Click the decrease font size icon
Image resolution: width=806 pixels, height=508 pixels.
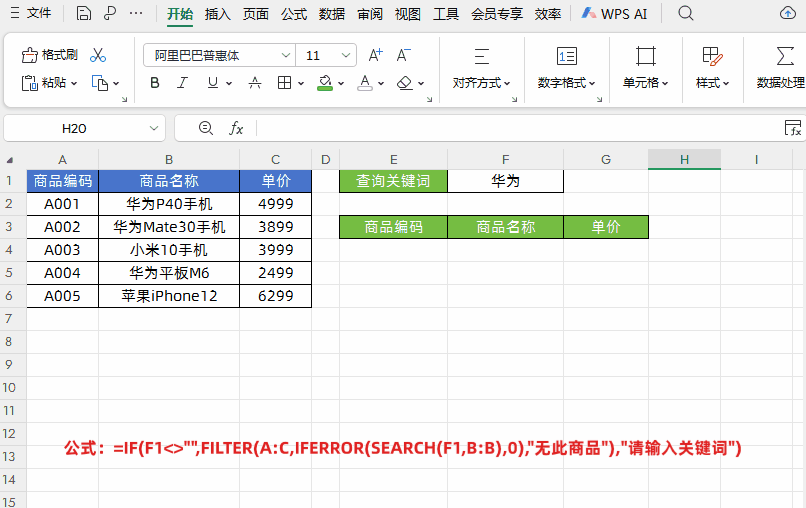(x=404, y=55)
